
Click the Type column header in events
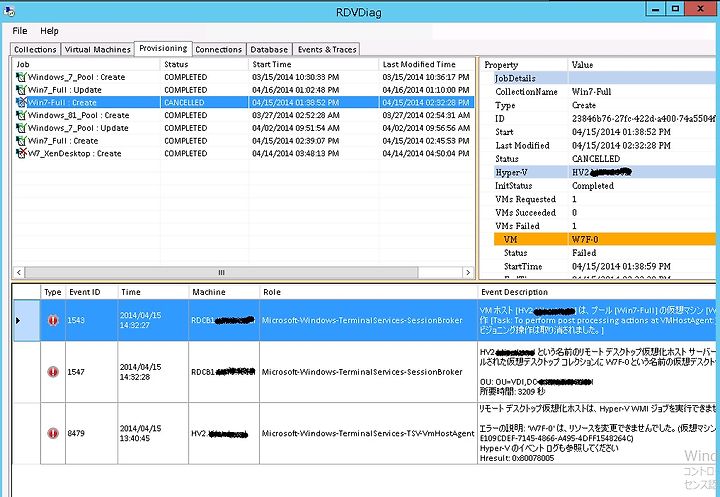53,292
